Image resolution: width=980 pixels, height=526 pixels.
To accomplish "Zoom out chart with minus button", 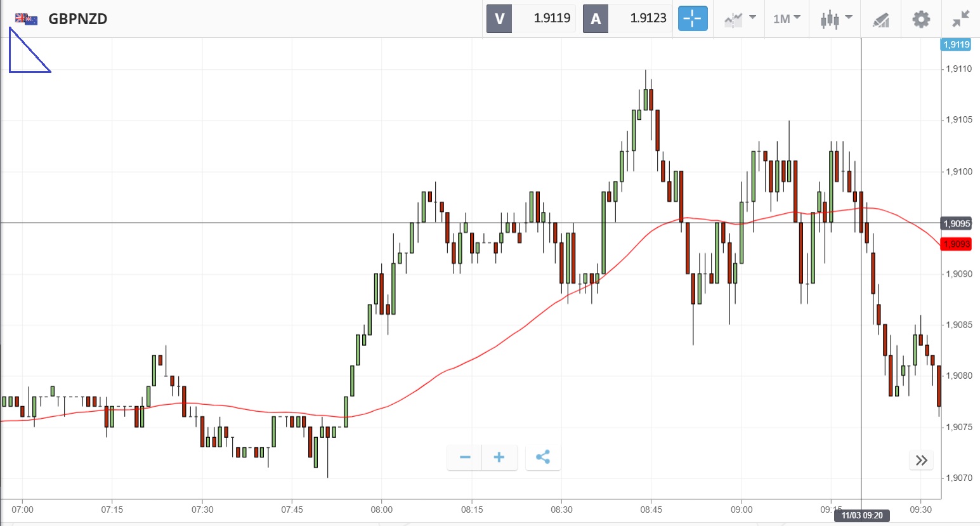I will 465,457.
